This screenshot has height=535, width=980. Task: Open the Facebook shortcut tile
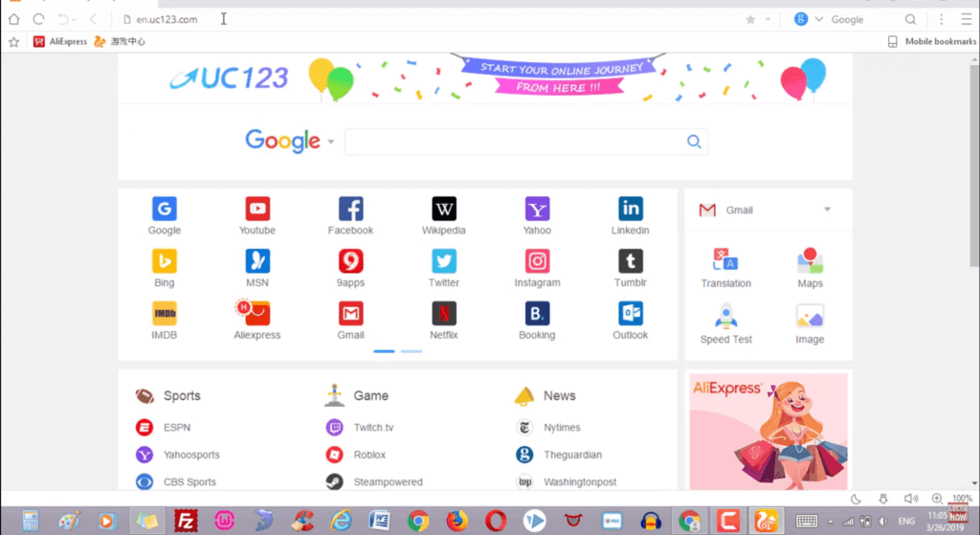tap(350, 215)
